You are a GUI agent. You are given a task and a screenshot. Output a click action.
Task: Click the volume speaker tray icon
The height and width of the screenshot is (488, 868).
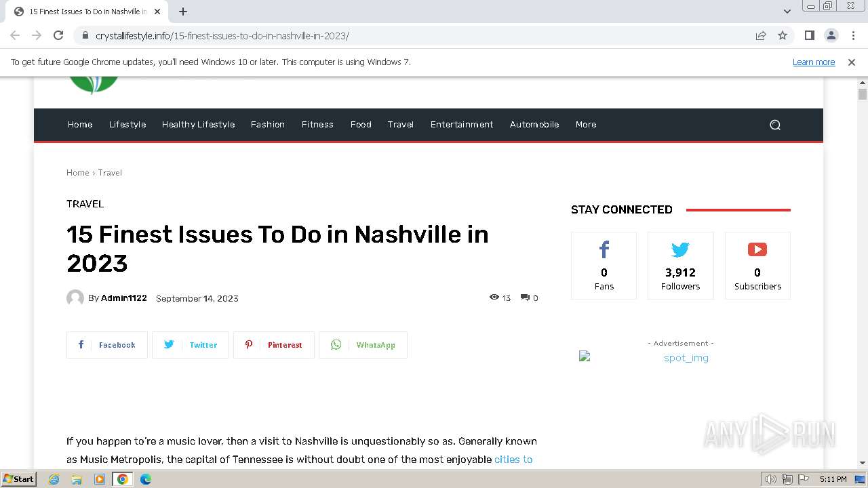(771, 479)
